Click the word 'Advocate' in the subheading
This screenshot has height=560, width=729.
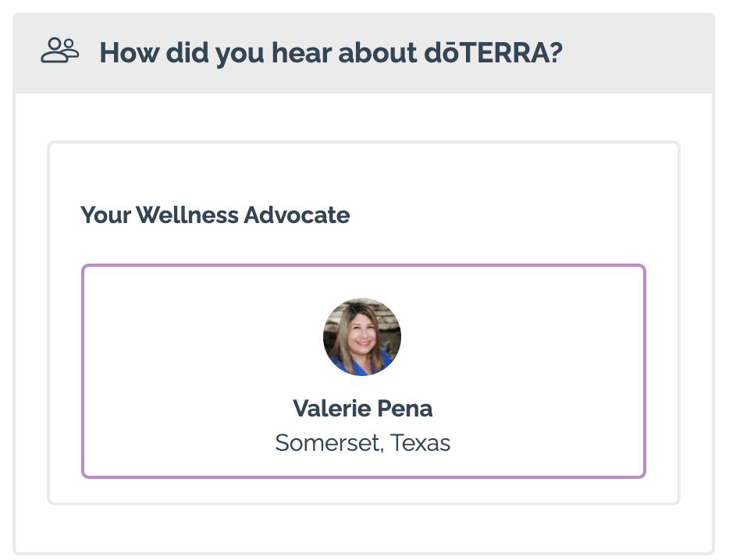[x=297, y=215]
